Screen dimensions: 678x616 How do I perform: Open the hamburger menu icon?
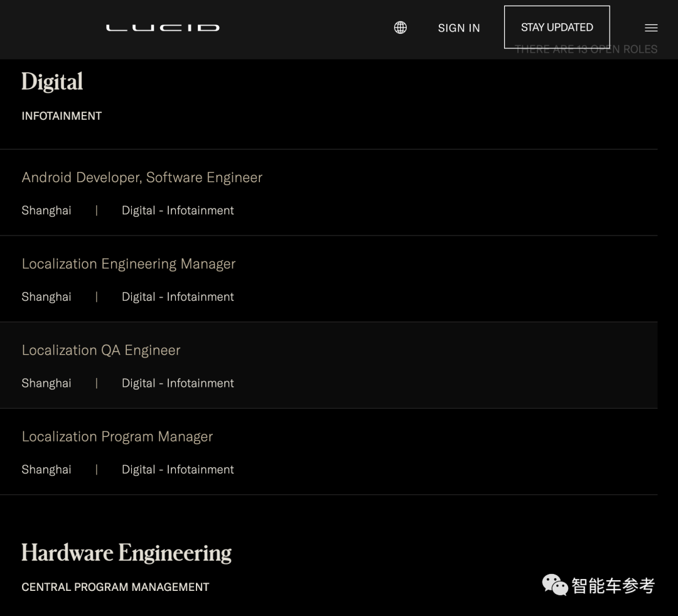pos(651,28)
